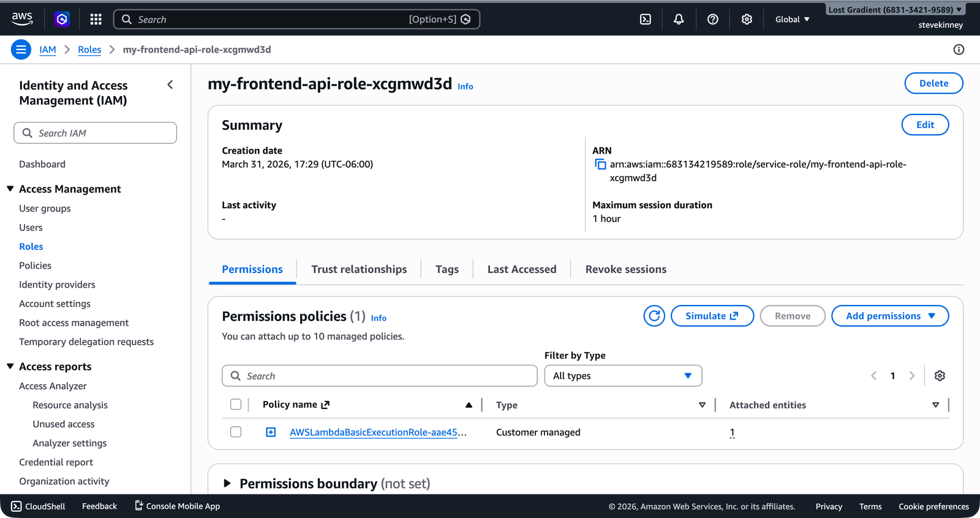Go to IAM breadcrumb link
This screenshot has height=518, width=980.
(x=48, y=50)
